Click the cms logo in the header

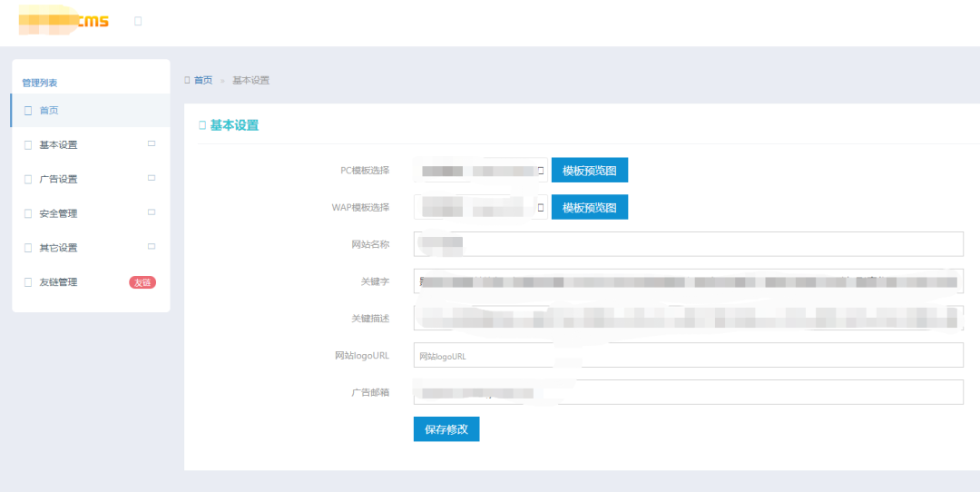coord(64,21)
